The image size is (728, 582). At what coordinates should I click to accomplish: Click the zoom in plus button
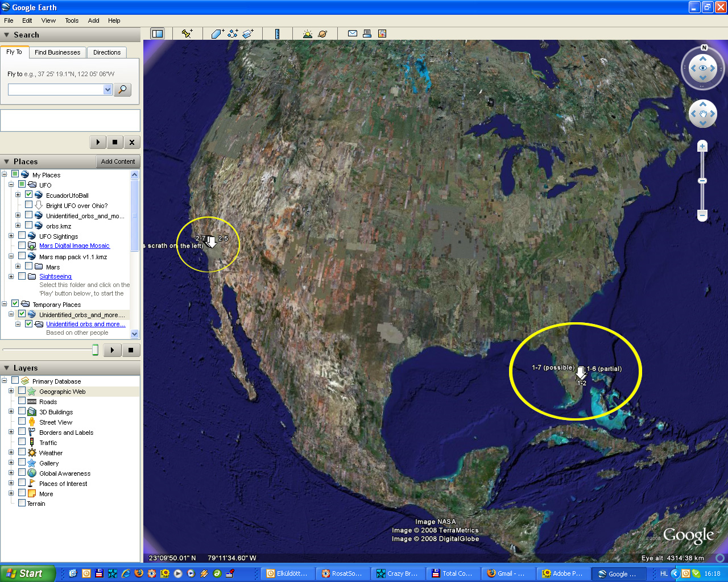coord(702,146)
